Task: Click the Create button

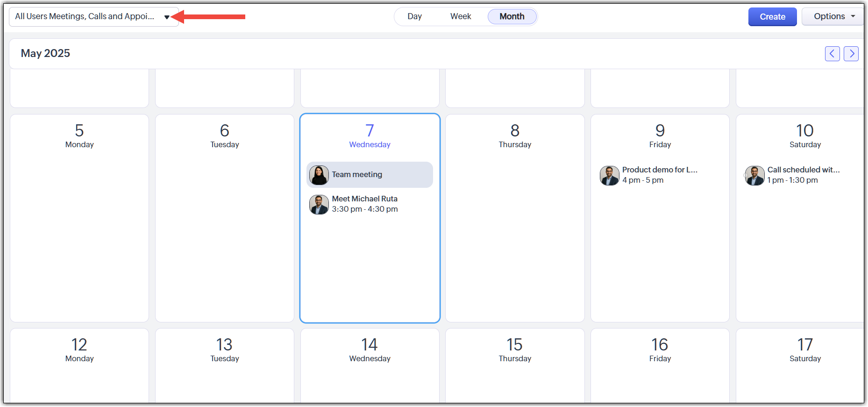Action: (772, 17)
